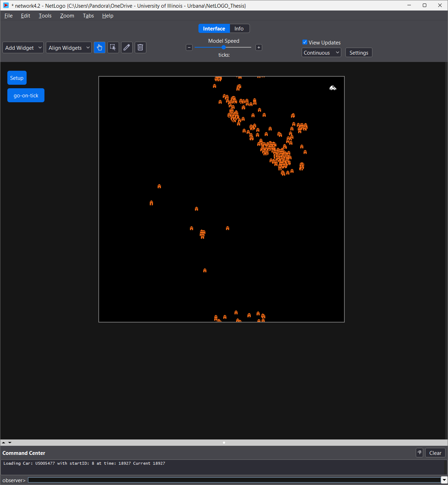Open the Continuous update mode dropdown
The image size is (448, 485).
pos(321,53)
